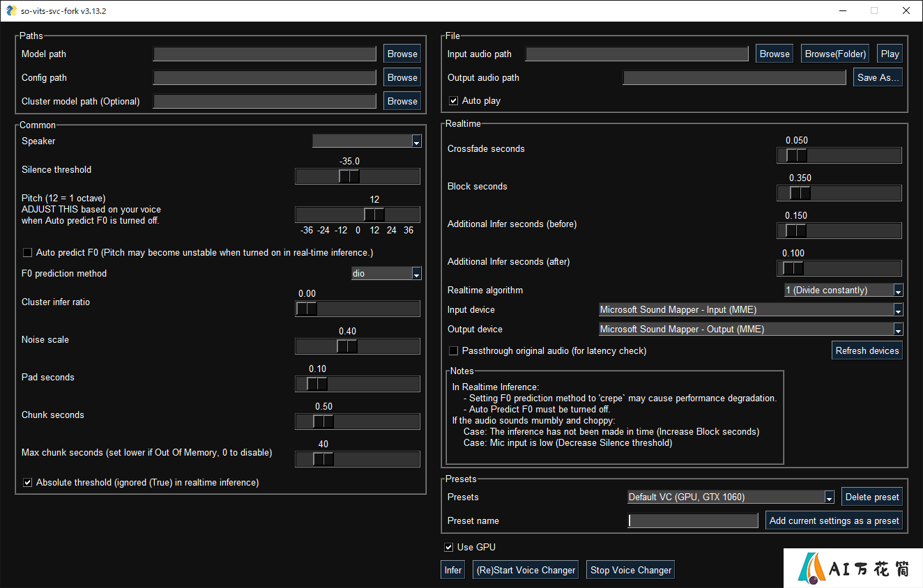Disable the Use GPU checkbox
This screenshot has height=588, width=923.
449,548
